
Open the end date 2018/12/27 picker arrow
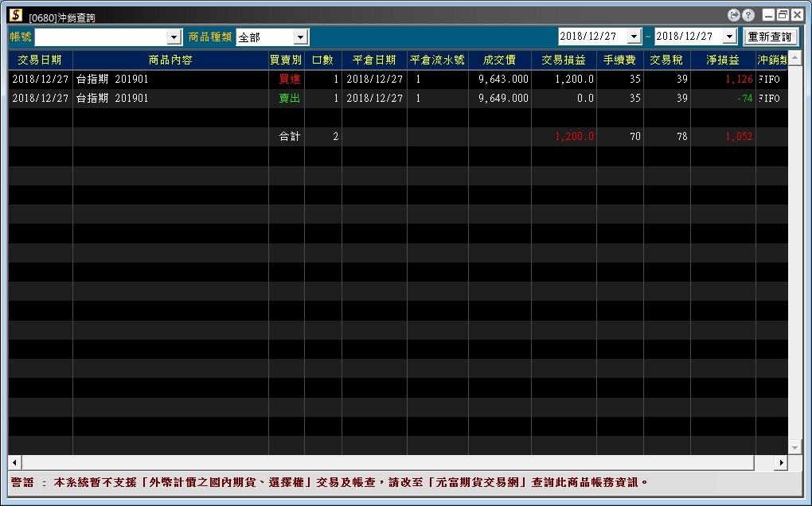coord(730,37)
